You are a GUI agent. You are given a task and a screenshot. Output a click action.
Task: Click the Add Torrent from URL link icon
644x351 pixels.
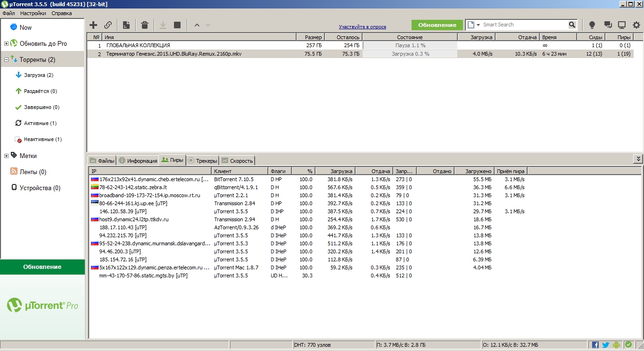click(x=108, y=25)
